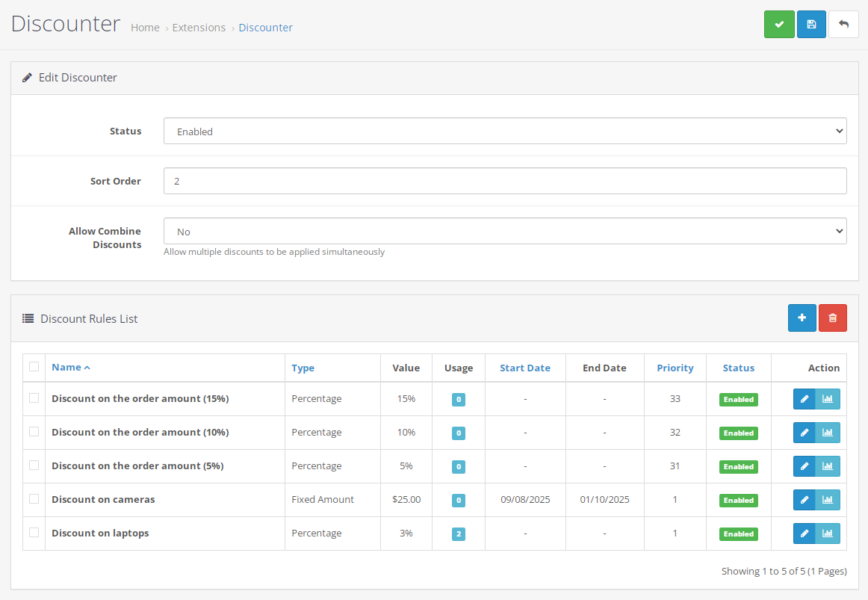This screenshot has height=600, width=868.
Task: Click 'Discount on the order amount (15%)' name
Action: coord(140,398)
